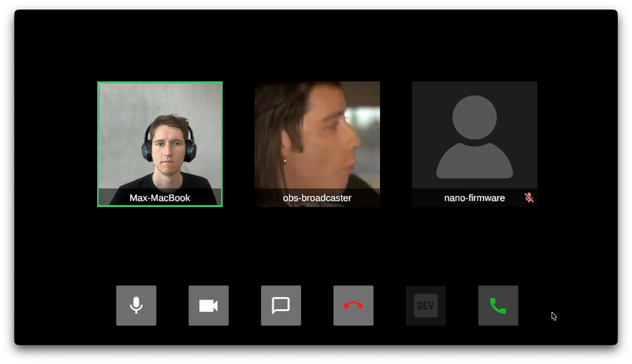Screen dimensions: 632x364
Task: Mute the microphone button
Action: coord(136,305)
